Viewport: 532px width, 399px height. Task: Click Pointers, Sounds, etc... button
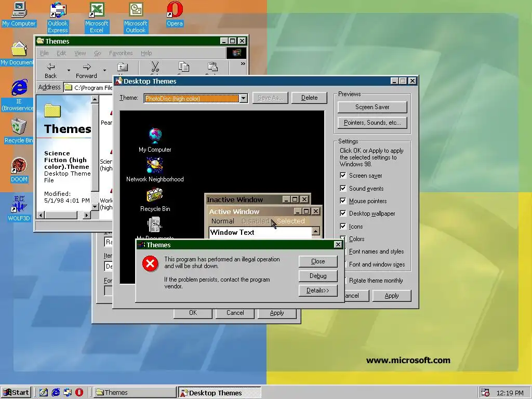372,123
